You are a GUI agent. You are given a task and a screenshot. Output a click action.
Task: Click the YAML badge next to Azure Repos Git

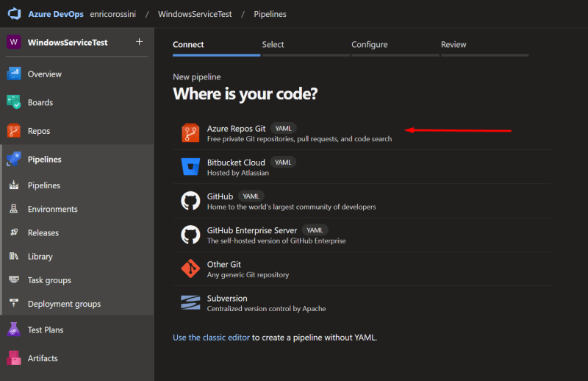[x=284, y=129]
